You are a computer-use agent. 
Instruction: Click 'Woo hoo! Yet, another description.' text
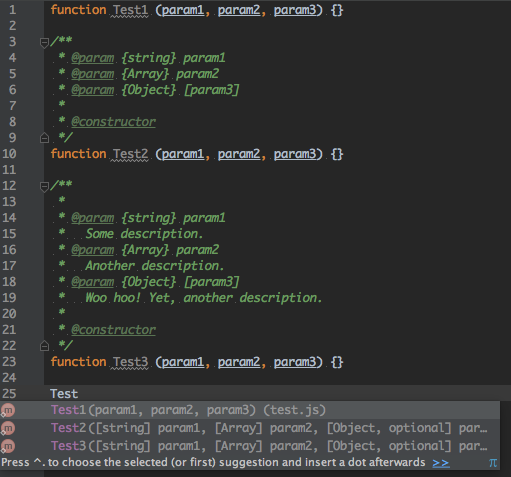point(204,298)
